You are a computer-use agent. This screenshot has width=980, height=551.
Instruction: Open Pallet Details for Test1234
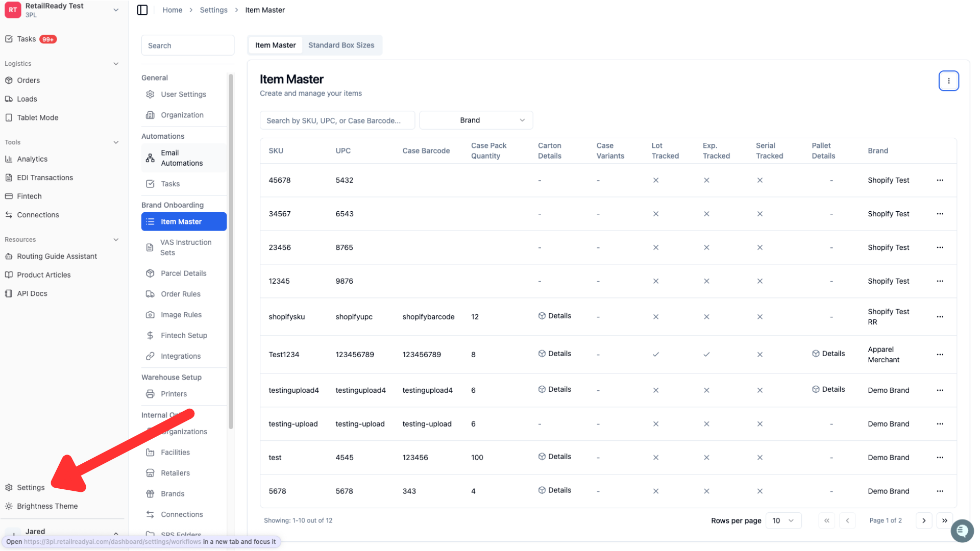[x=828, y=354]
